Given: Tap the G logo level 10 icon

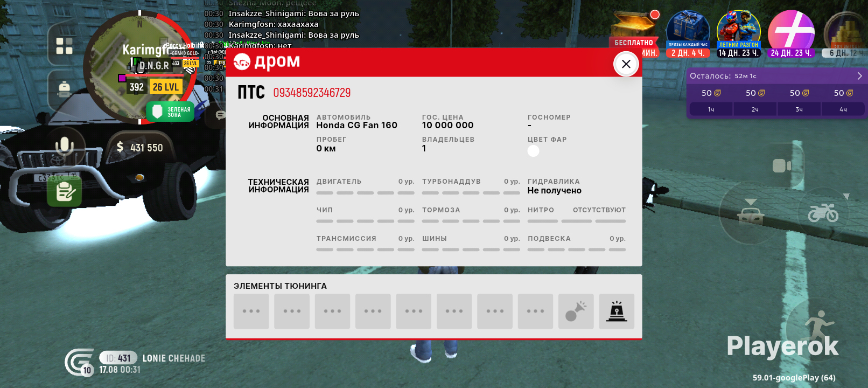Looking at the screenshot, I should coord(79,362).
